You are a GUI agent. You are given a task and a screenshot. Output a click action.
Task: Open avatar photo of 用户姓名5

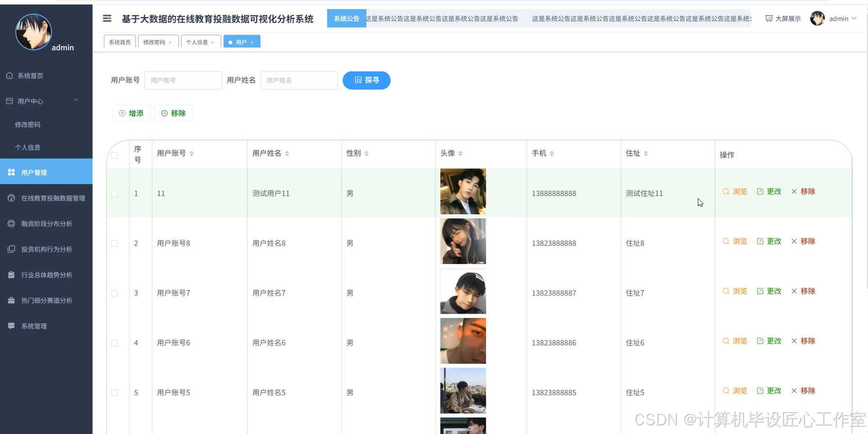click(x=463, y=391)
